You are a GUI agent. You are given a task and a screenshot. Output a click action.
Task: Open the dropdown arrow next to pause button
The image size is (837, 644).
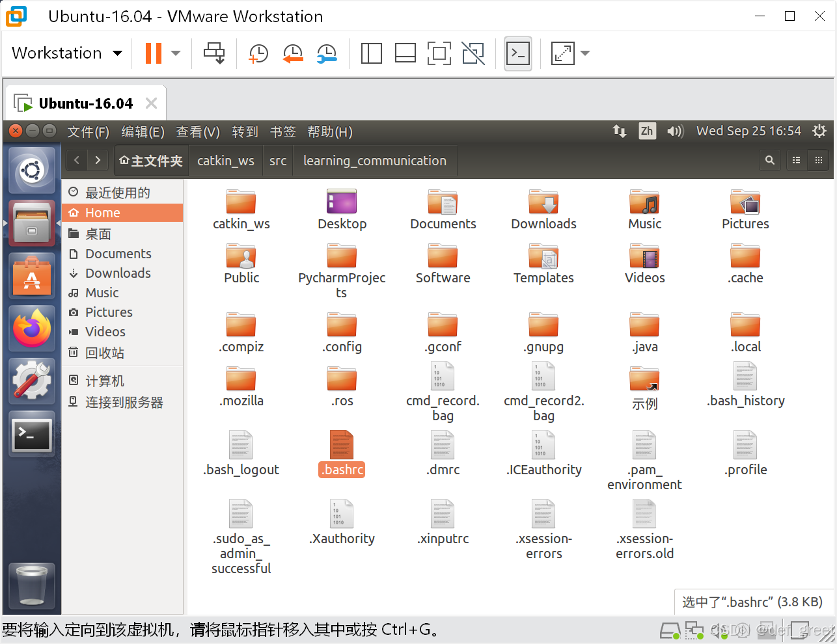(176, 53)
